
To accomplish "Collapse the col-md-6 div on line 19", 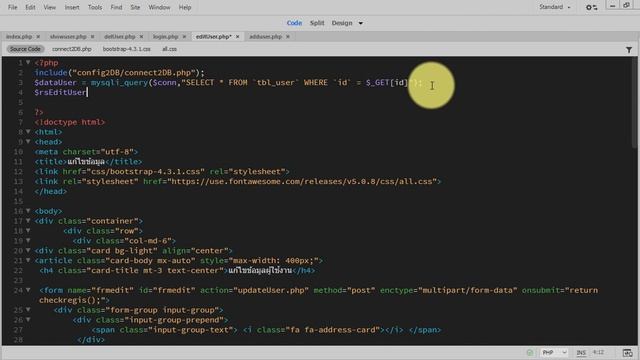I will (x=28, y=240).
